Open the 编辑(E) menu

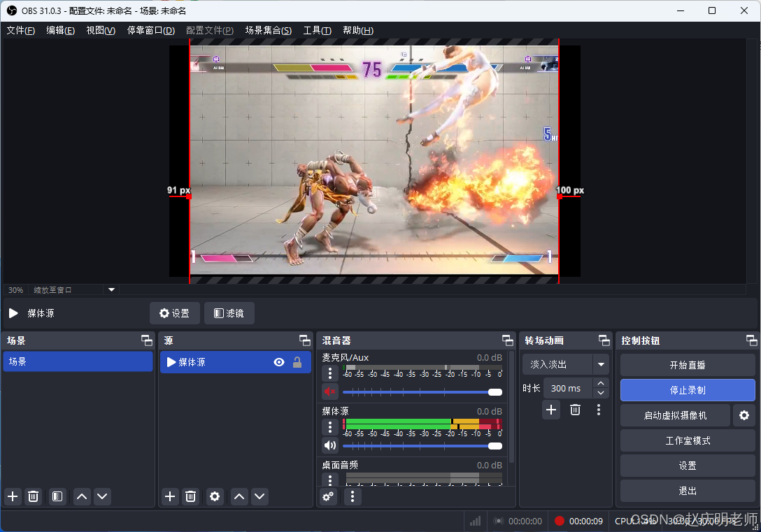coord(61,31)
